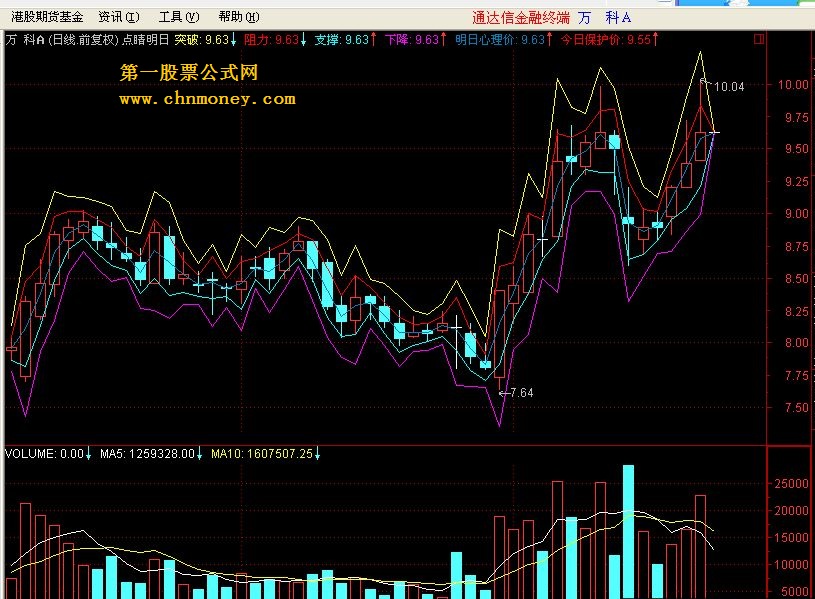815x599 pixels.
Task: Click the 万 科A stock name in title bar
Action: [604, 18]
